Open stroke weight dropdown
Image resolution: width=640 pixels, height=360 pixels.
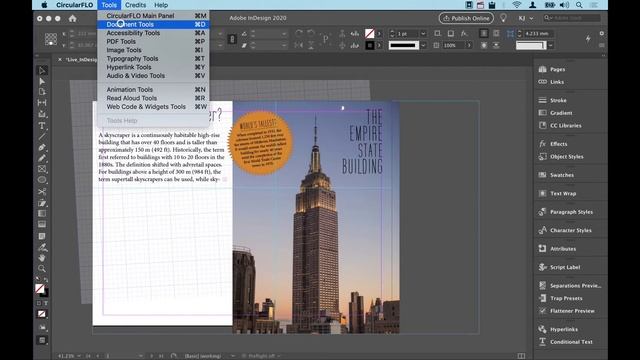click(423, 33)
